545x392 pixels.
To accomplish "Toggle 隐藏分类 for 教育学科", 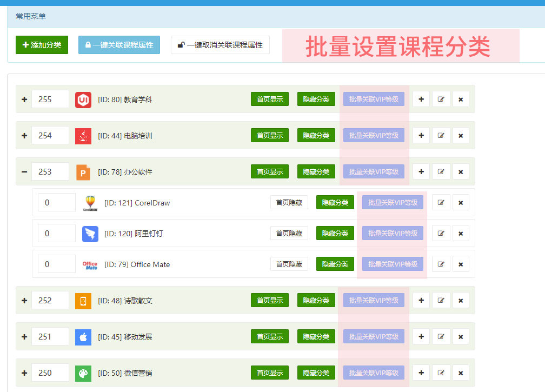I will coord(316,99).
